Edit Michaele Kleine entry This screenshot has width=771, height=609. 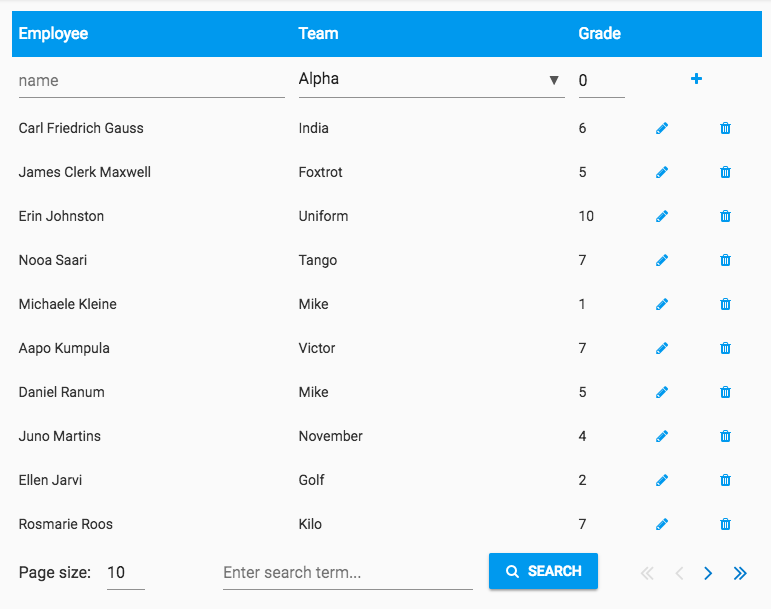pos(661,304)
